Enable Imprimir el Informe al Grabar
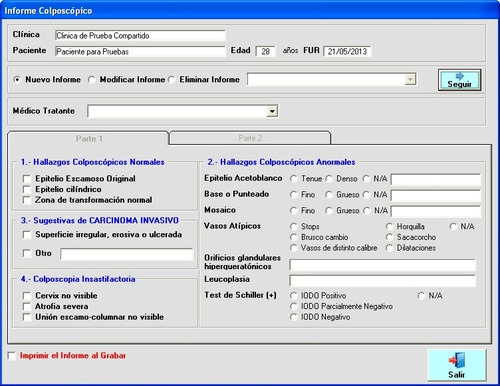Image resolution: width=500 pixels, height=386 pixels. [x=12, y=356]
